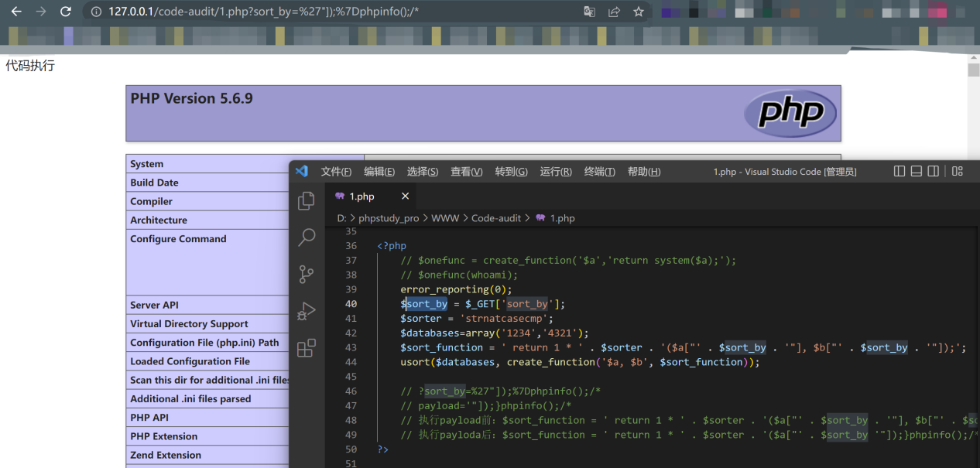This screenshot has height=468, width=980.
Task: Click the VS Code logo icon
Action: pyautogui.click(x=302, y=171)
